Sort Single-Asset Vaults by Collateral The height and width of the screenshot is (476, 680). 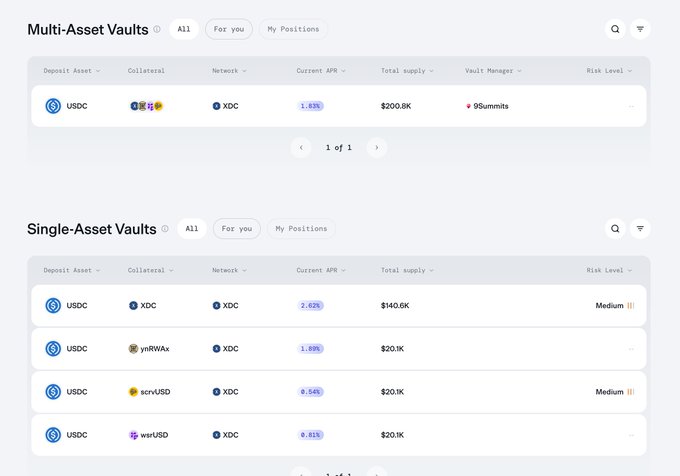(150, 270)
